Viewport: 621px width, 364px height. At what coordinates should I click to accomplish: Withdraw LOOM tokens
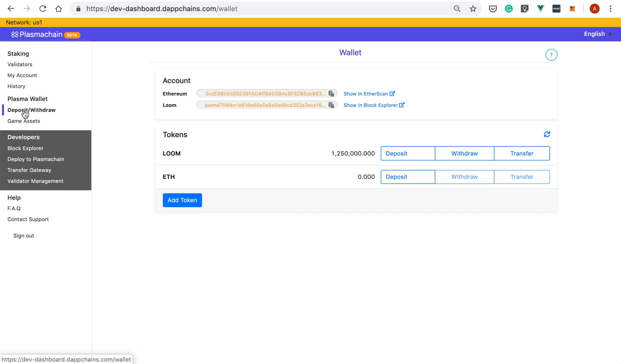[x=464, y=153]
